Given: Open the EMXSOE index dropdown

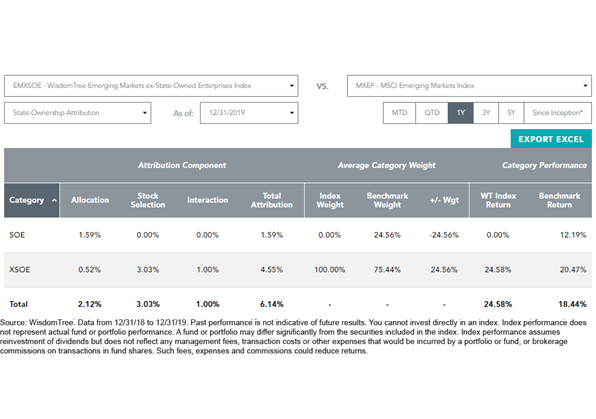Looking at the screenshot, I should tap(151, 86).
